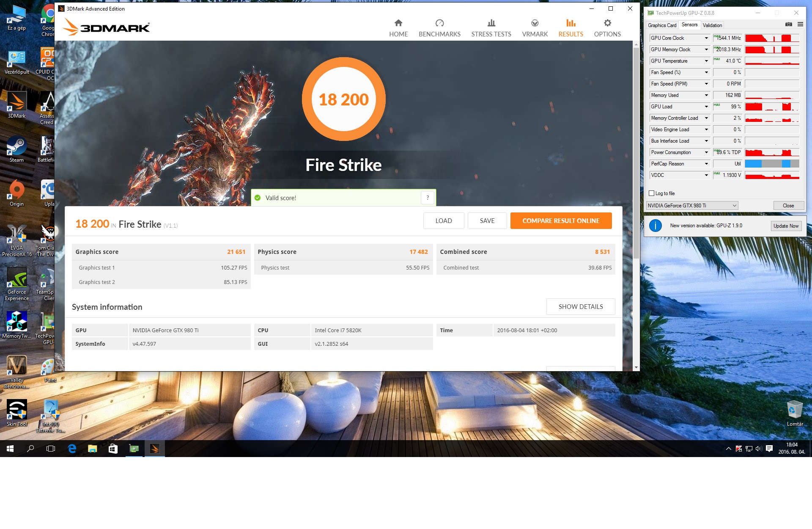Click the Intel Core i7 5820K text
The width and height of the screenshot is (812, 529).
(x=338, y=331)
